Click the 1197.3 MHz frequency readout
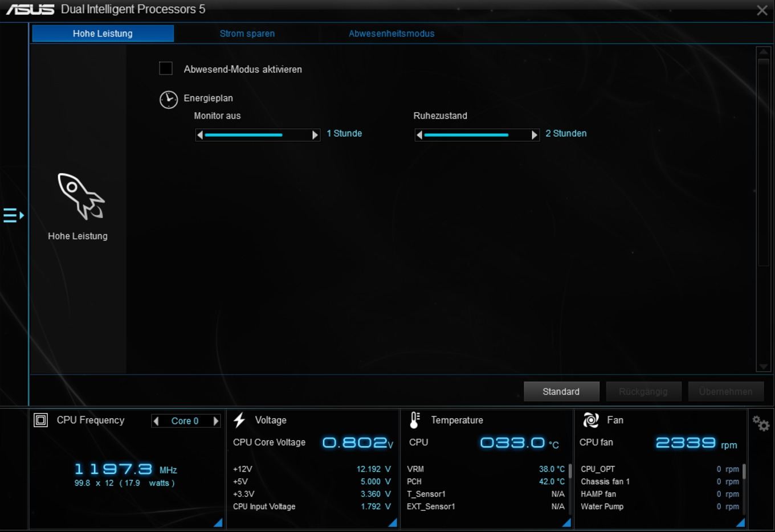 125,469
